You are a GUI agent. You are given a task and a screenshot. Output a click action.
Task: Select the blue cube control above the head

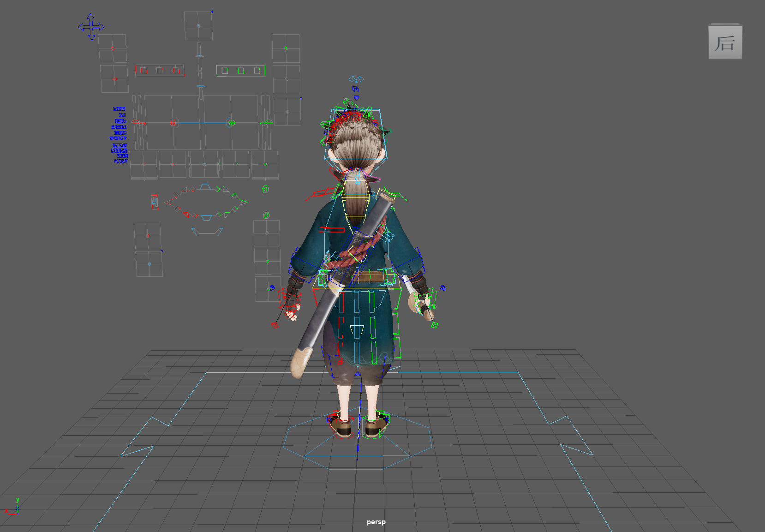click(x=355, y=89)
